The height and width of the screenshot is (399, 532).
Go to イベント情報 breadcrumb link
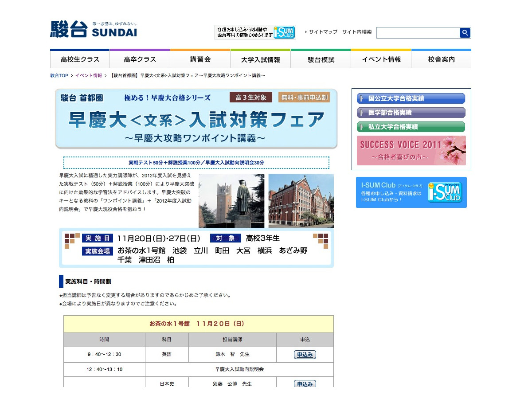click(89, 76)
